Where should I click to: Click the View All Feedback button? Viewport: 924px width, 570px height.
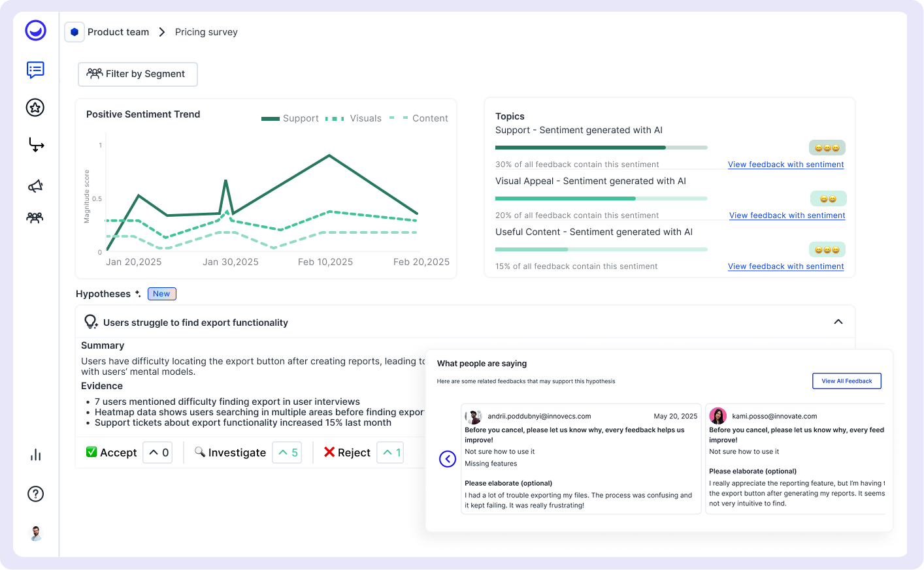pos(847,381)
